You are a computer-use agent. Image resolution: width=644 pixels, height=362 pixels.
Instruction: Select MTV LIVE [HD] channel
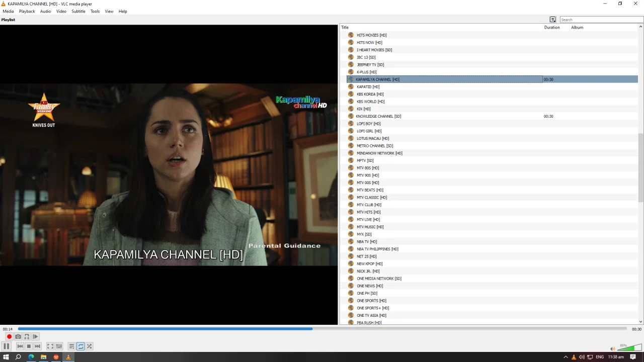368,220
